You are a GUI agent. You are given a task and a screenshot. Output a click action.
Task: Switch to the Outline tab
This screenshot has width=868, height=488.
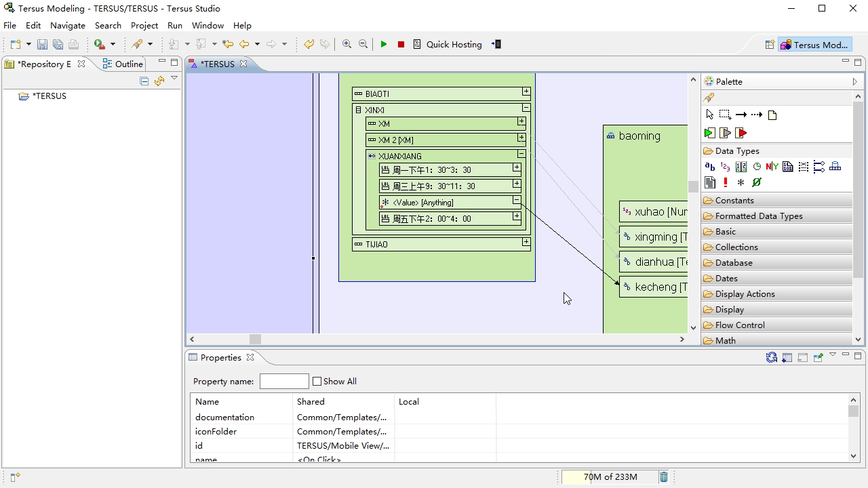tap(123, 64)
